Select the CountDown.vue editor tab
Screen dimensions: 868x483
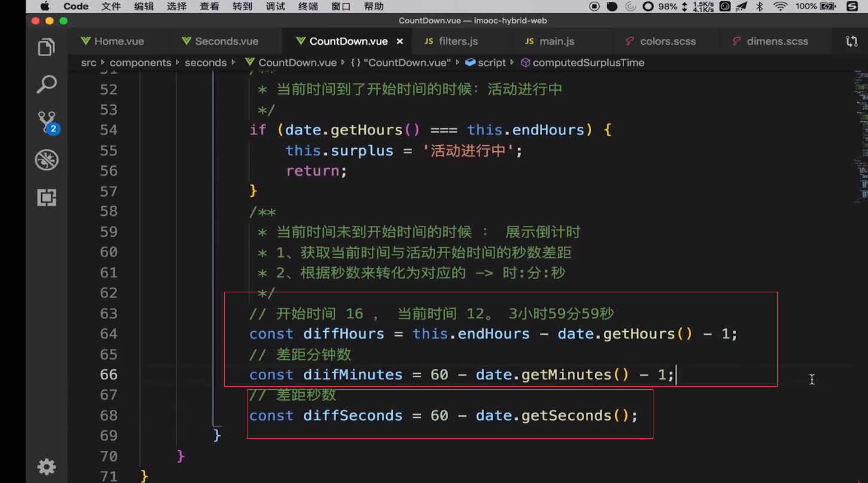click(x=349, y=41)
